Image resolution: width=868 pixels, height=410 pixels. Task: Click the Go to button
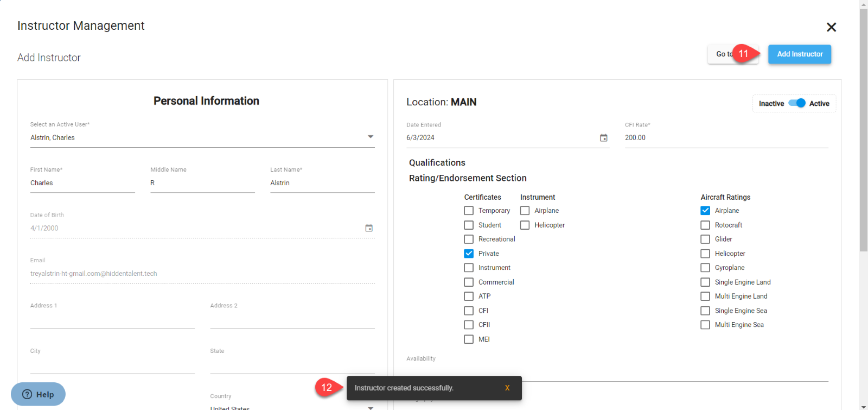[x=720, y=54]
